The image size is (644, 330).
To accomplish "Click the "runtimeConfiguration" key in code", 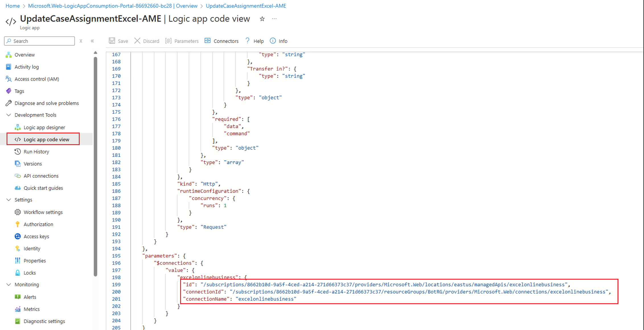I will pos(209,191).
